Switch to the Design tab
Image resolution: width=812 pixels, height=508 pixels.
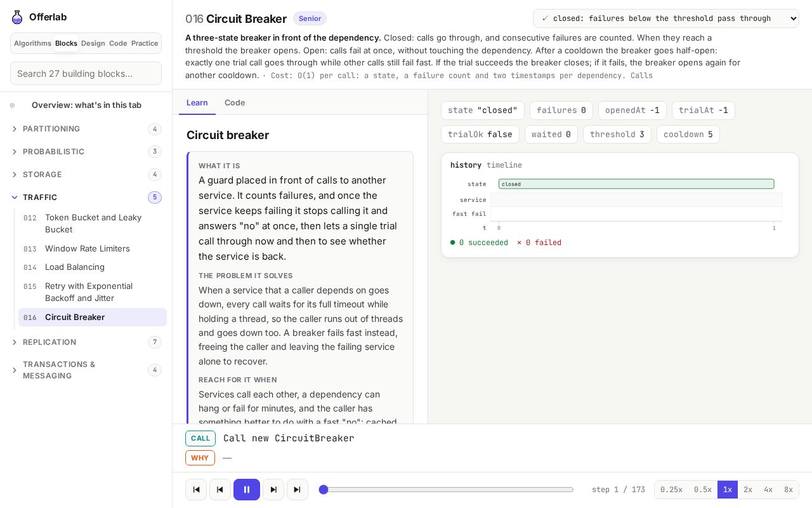tap(93, 43)
